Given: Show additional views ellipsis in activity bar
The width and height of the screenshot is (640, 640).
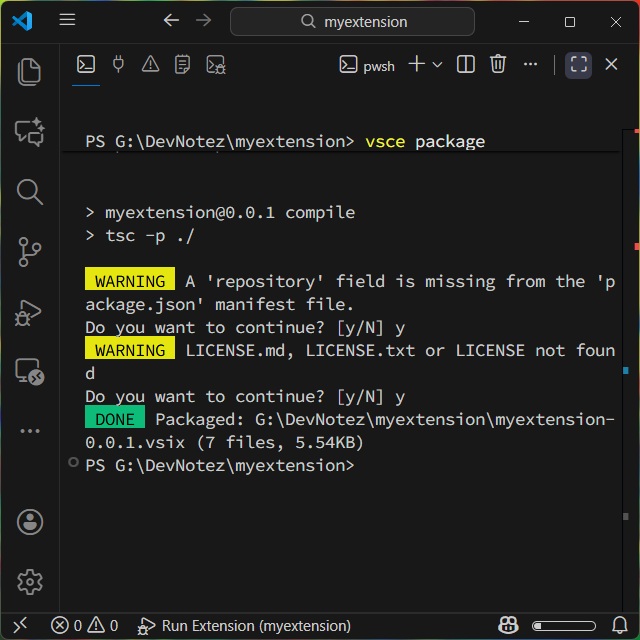Looking at the screenshot, I should click(30, 431).
